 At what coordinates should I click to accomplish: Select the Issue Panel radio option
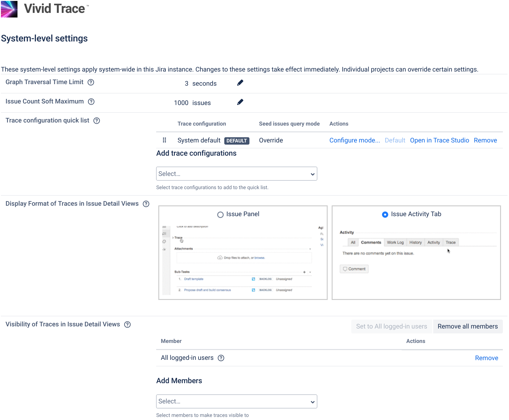pyautogui.click(x=220, y=215)
